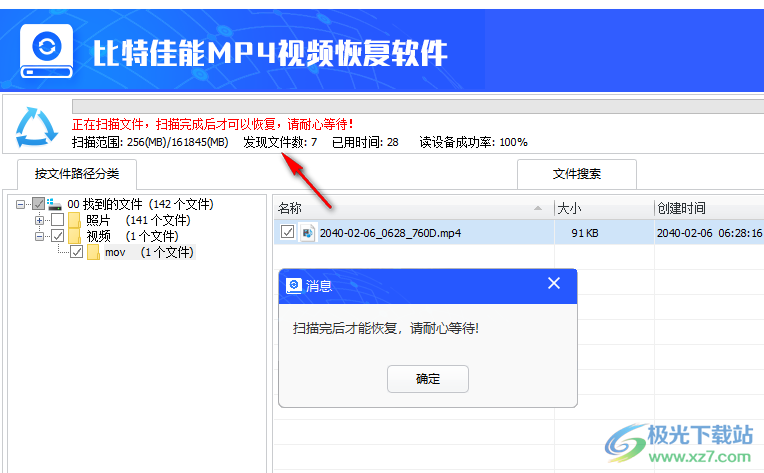Viewport: 764px width, 473px height.
Task: Expand the 照片 tree node
Action: click(39, 220)
